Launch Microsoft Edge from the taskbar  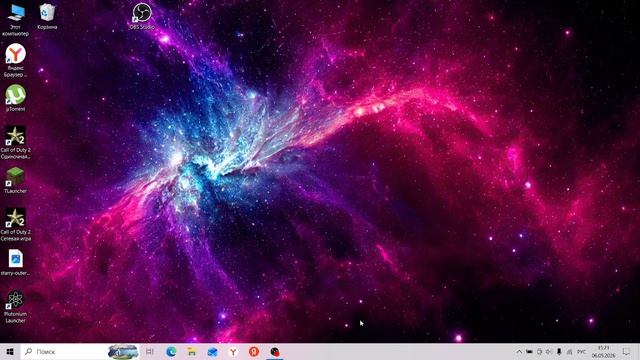tap(171, 351)
